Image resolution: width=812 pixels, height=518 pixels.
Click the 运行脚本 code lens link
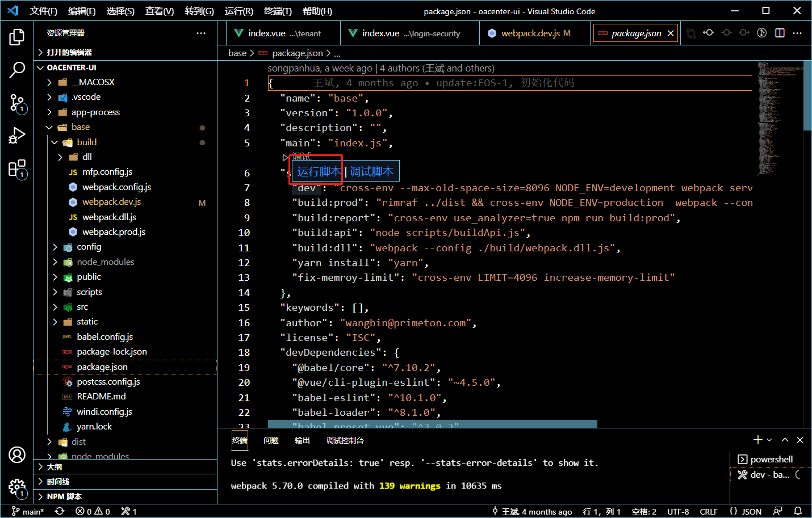(319, 171)
